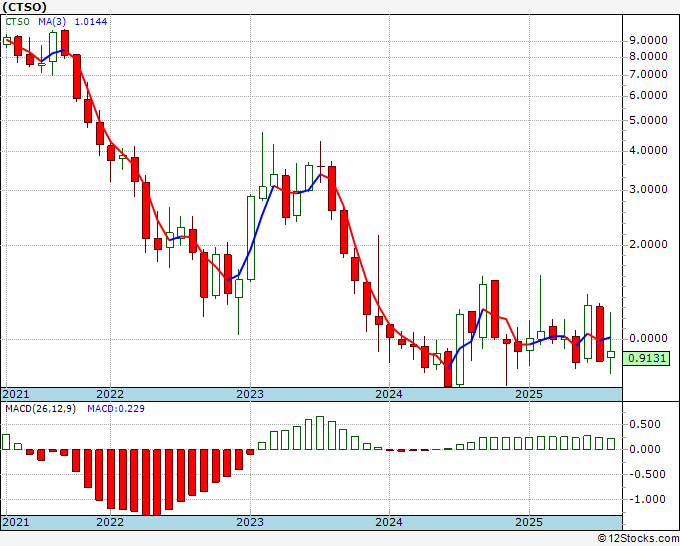Click the 5.0000 price axis label
680x546 pixels.
click(648, 120)
